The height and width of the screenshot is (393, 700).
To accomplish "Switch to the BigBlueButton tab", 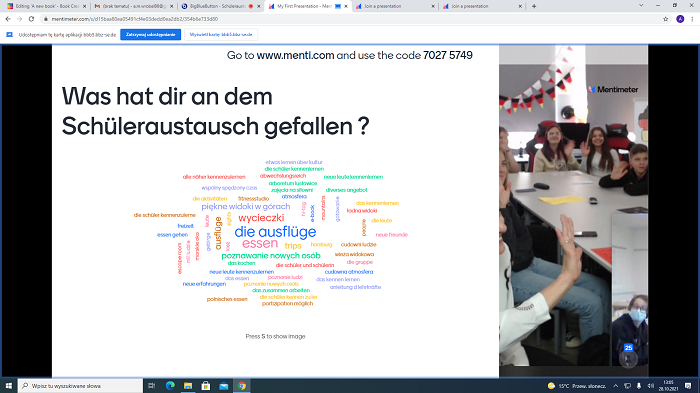I will click(x=218, y=6).
